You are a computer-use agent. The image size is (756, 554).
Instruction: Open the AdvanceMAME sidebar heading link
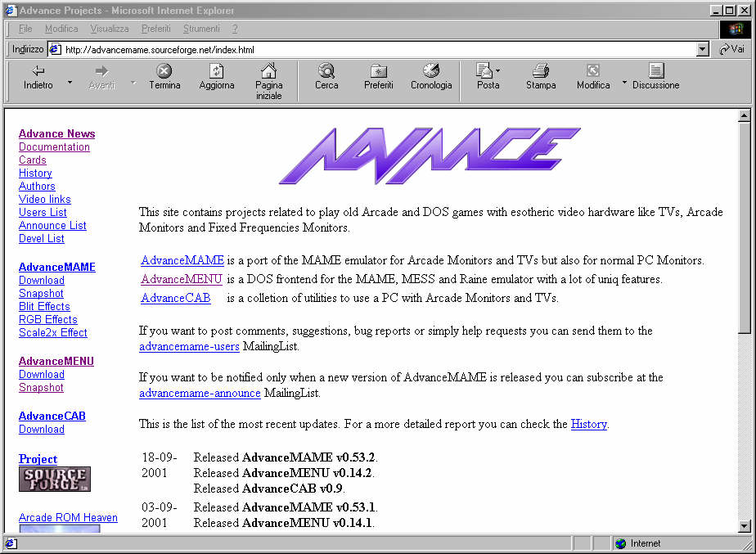[57, 267]
